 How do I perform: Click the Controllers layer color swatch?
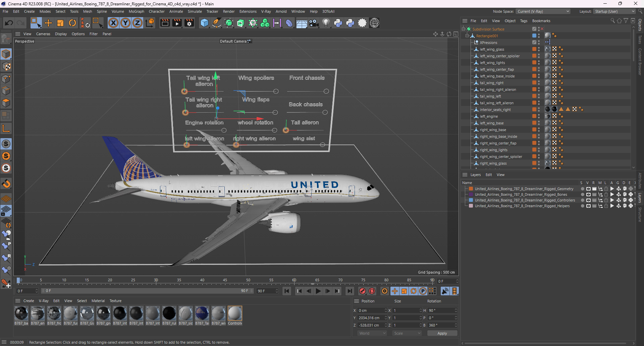(x=471, y=200)
